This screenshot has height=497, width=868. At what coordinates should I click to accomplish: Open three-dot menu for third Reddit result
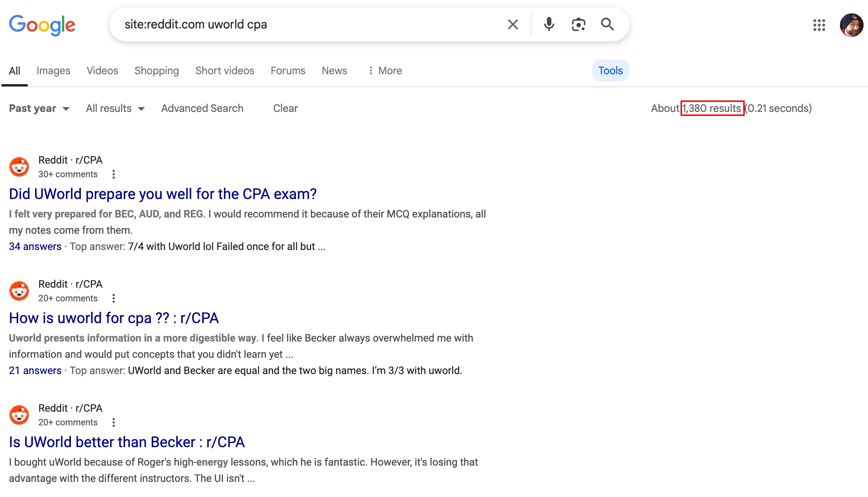114,422
